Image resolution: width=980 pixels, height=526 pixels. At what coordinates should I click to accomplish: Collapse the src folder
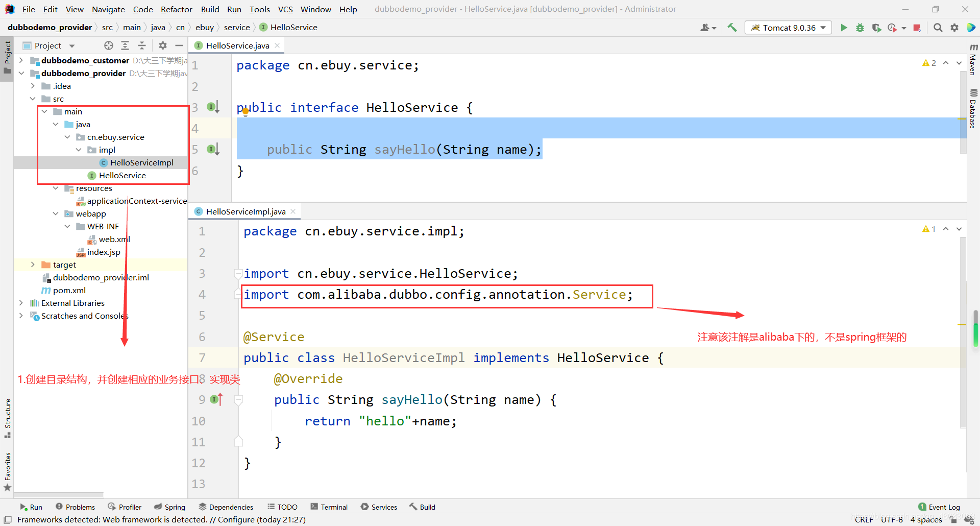pos(33,99)
